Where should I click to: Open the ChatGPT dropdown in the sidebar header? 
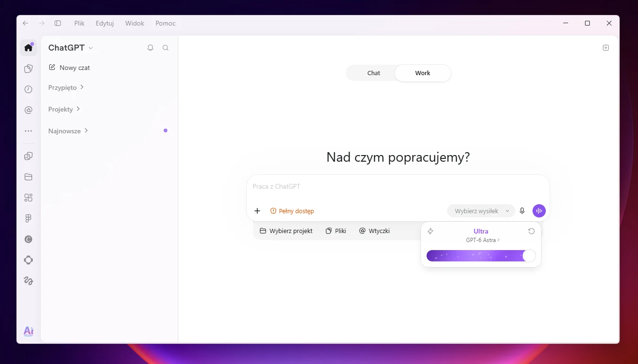[71, 48]
